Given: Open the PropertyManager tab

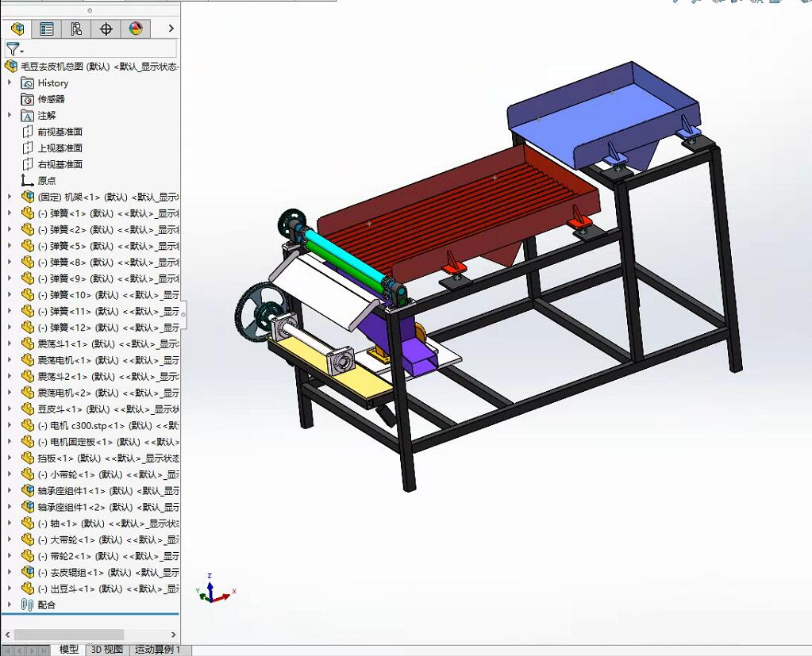Looking at the screenshot, I should tap(47, 29).
